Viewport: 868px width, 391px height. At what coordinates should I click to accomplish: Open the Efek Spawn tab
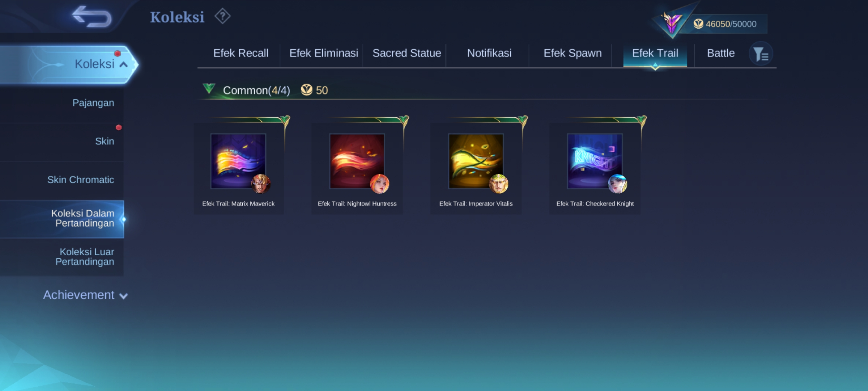573,53
